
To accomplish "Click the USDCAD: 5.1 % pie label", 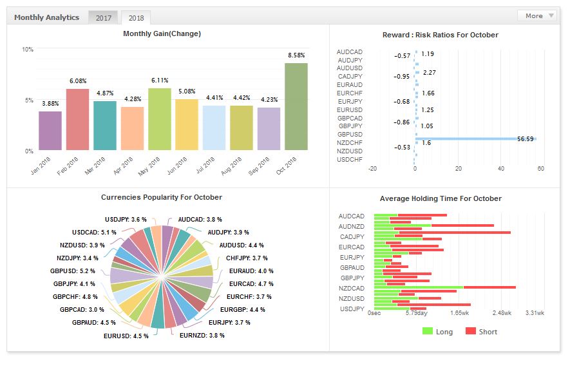I will click(x=94, y=233).
